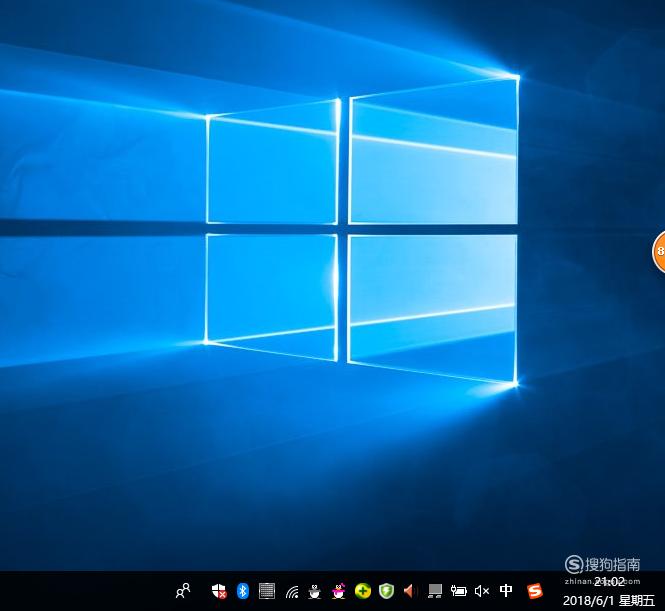Viewport: 665px width, 611px height.
Task: Open the People icon in the taskbar
Action: (x=183, y=591)
